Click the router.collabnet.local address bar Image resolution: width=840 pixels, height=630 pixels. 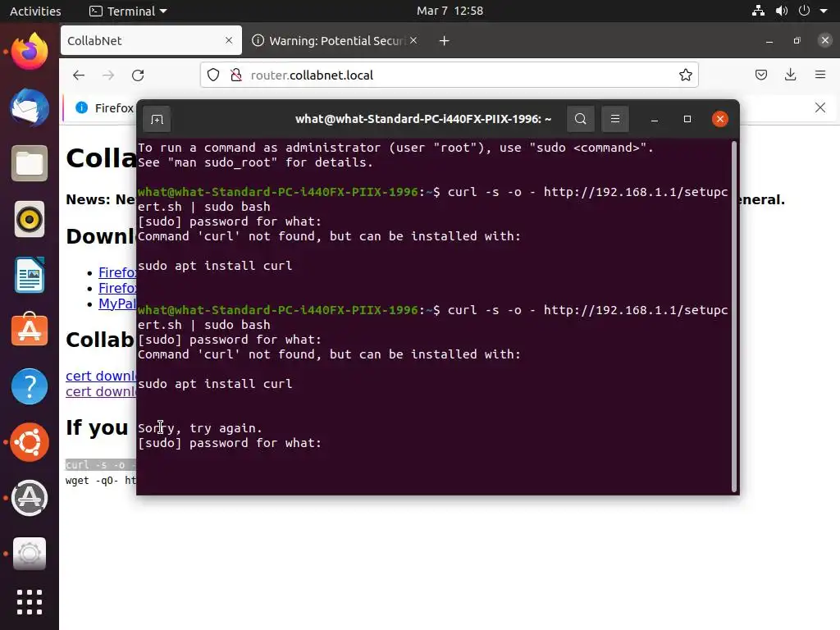449,75
